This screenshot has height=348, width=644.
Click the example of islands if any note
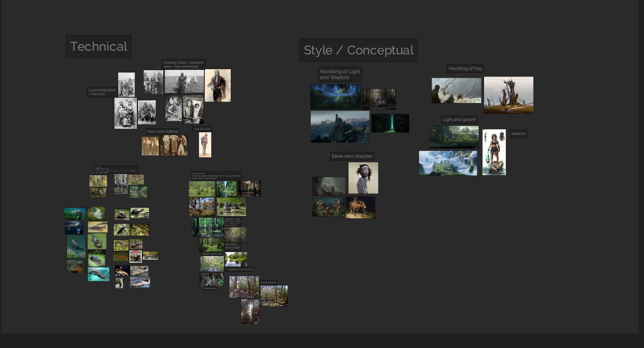tap(239, 269)
